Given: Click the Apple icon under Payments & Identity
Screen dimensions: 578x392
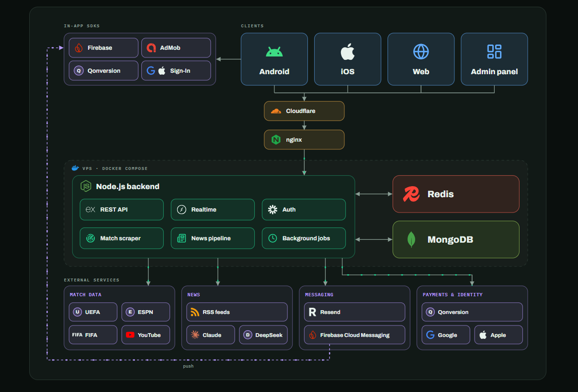Looking at the screenshot, I should pyautogui.click(x=483, y=335).
